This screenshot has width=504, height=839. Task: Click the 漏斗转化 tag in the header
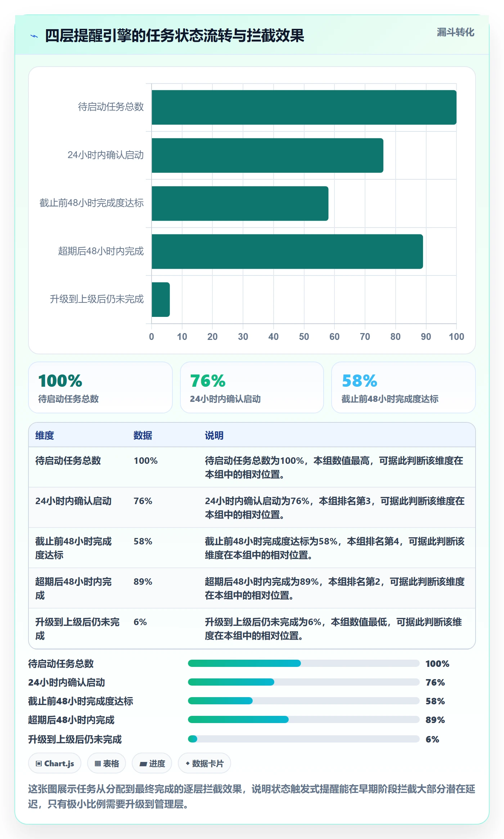point(455,32)
